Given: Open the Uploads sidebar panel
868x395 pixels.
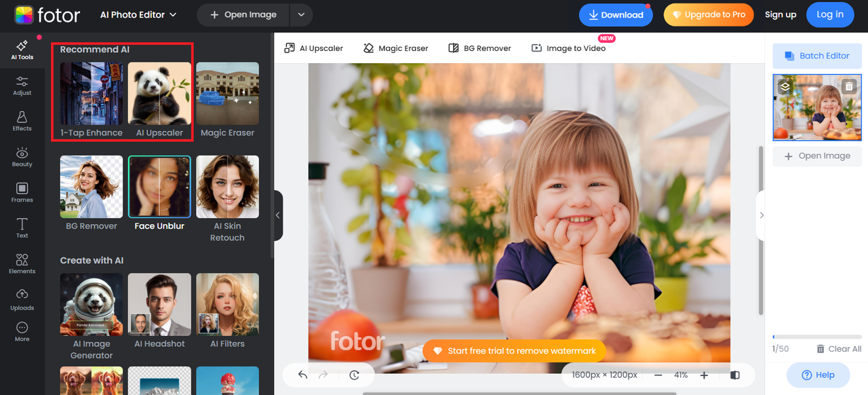Looking at the screenshot, I should 22,300.
